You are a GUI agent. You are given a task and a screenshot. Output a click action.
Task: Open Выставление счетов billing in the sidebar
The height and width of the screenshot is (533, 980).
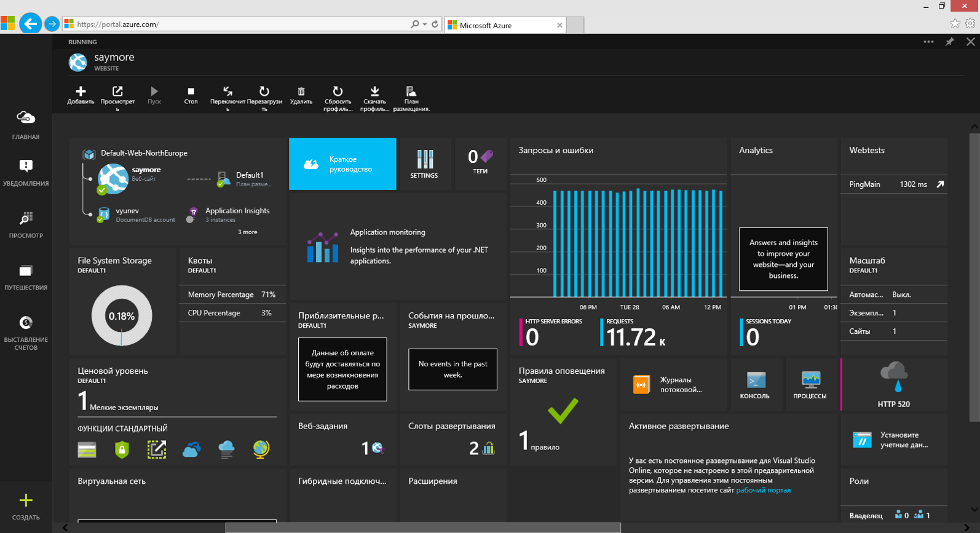(x=26, y=333)
